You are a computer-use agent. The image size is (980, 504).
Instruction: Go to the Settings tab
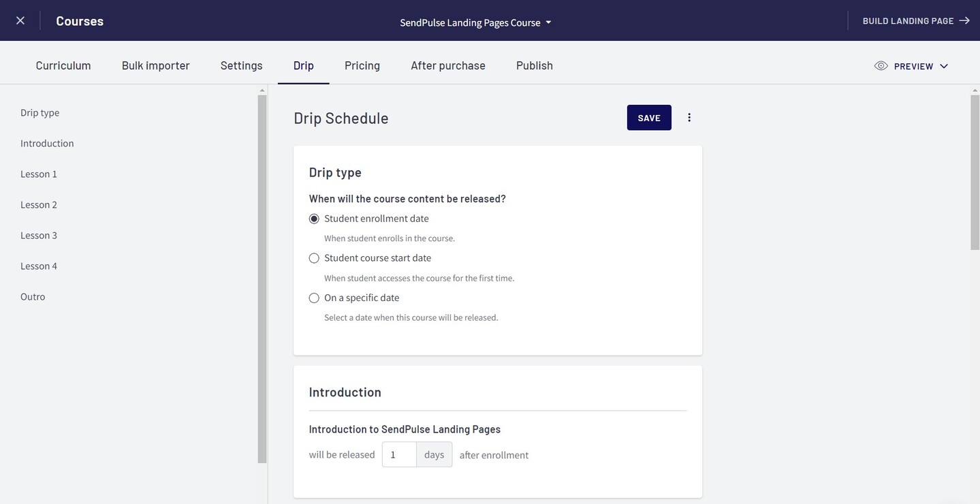pyautogui.click(x=242, y=65)
